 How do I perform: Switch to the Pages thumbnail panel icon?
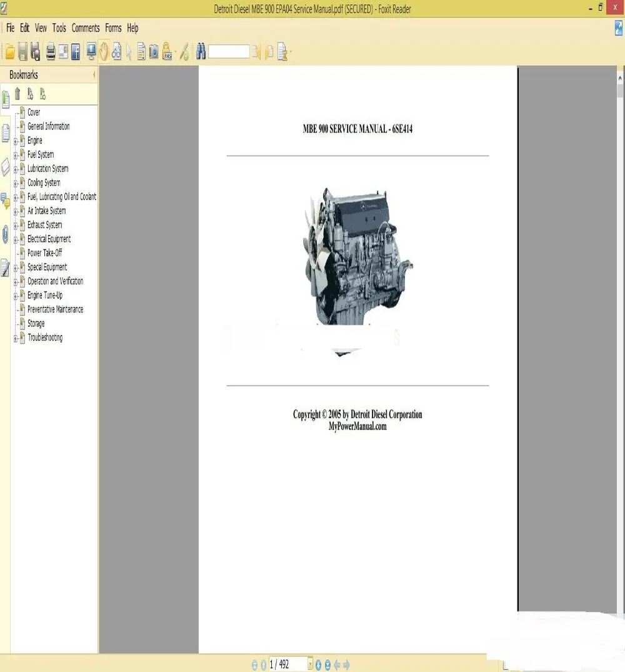click(x=7, y=131)
